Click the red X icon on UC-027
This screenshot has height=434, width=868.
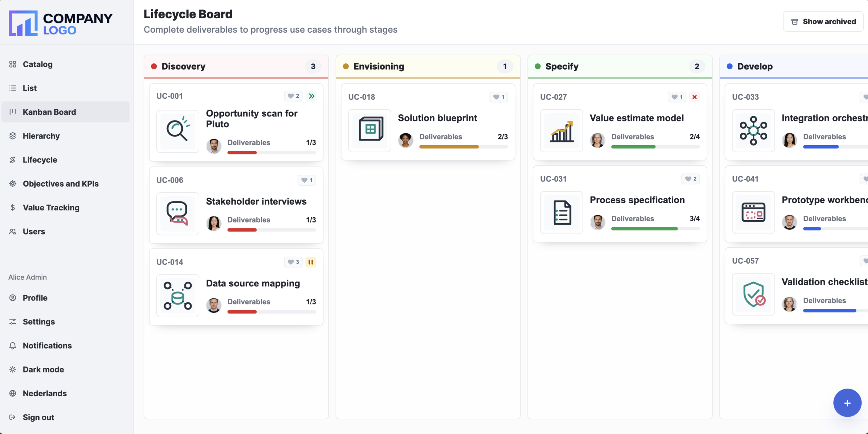click(694, 97)
